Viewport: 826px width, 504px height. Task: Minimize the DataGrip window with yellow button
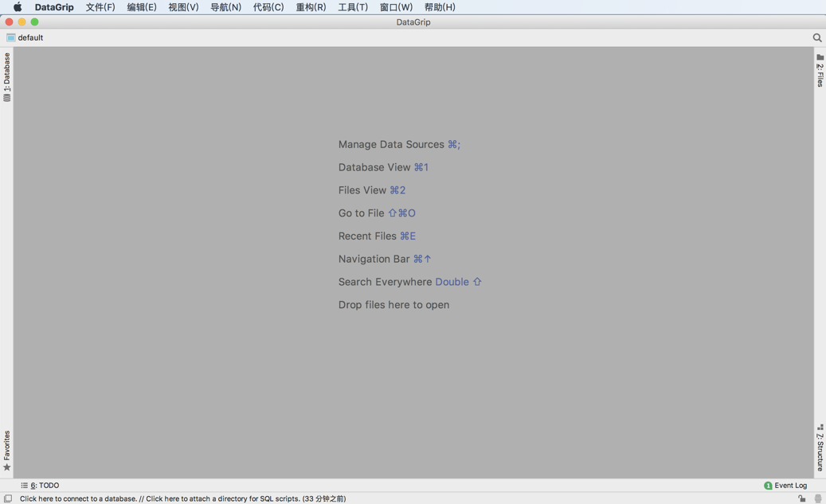coord(22,21)
